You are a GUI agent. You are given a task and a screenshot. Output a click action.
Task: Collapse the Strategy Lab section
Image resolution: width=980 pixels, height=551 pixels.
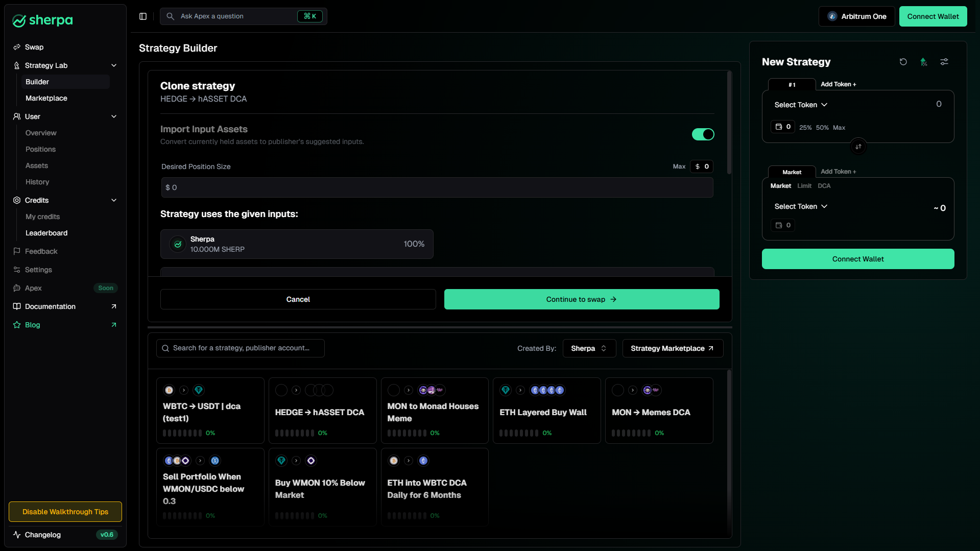114,65
